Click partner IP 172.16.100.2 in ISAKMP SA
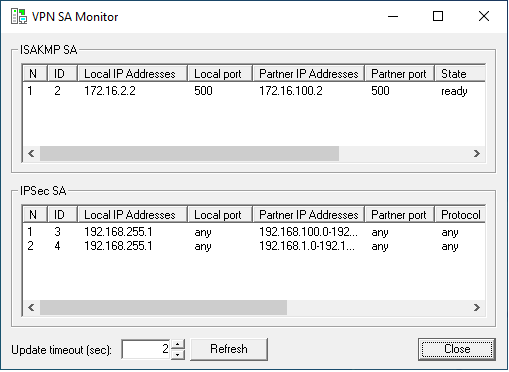This screenshot has height=372, width=509. point(291,91)
